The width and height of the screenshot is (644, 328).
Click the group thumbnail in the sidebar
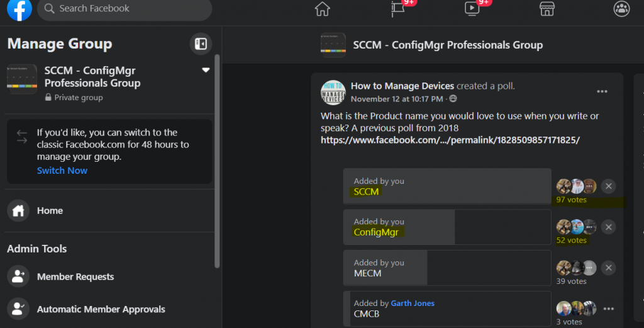coord(22,79)
